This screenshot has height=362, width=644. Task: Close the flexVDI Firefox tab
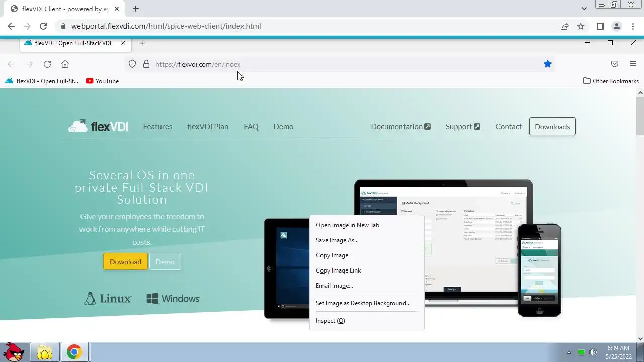pos(123,43)
